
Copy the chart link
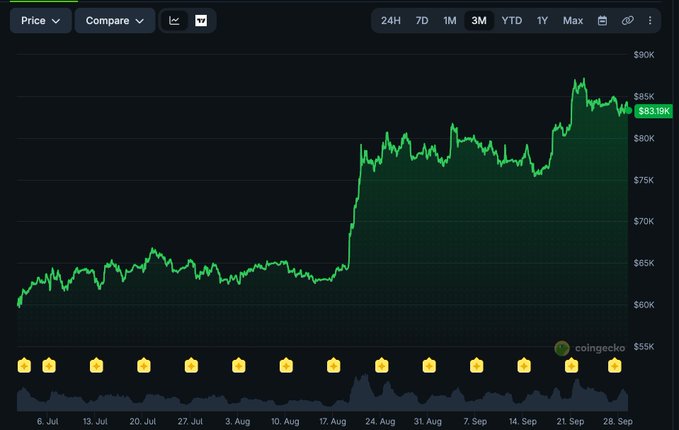(x=627, y=21)
